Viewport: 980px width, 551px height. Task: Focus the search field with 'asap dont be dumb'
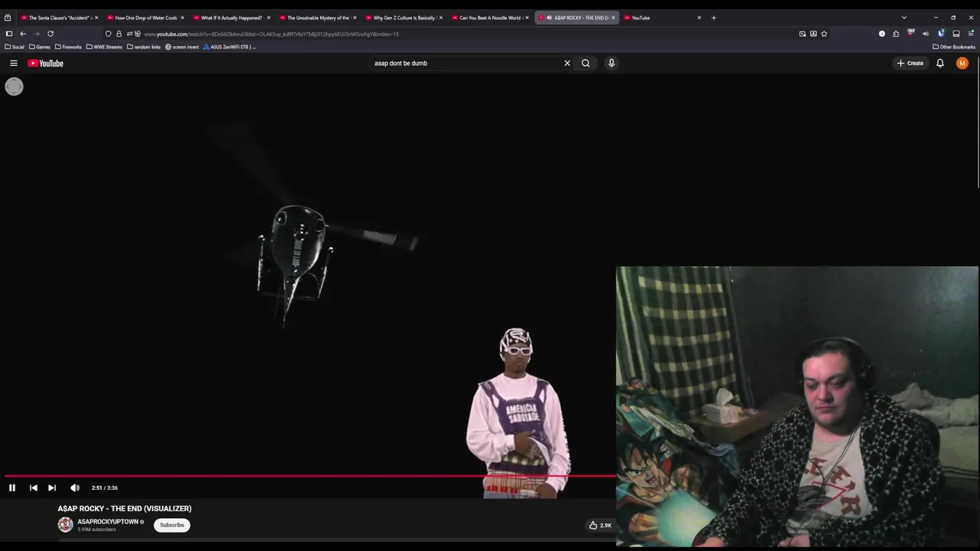[465, 64]
